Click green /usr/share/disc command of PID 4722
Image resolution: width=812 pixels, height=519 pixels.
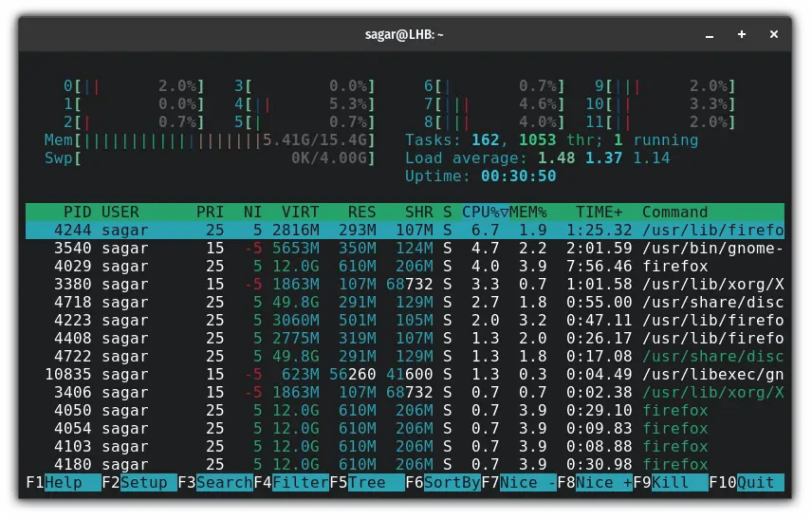[713, 357]
